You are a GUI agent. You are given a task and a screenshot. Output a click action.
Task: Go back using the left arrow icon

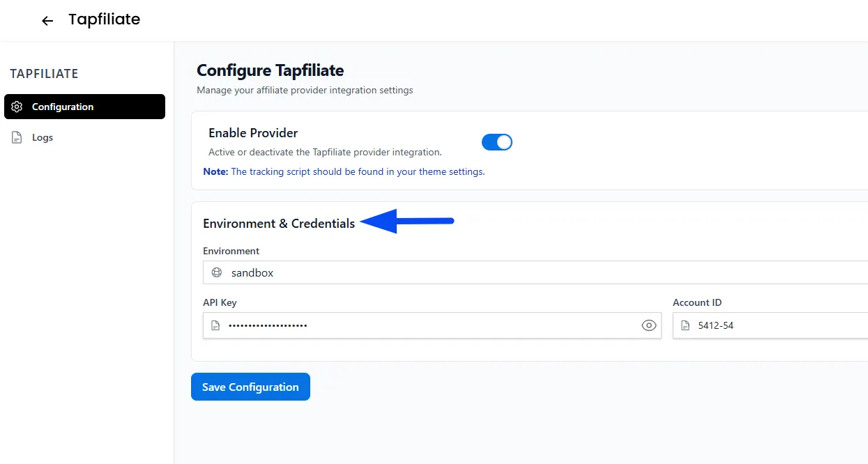point(47,21)
